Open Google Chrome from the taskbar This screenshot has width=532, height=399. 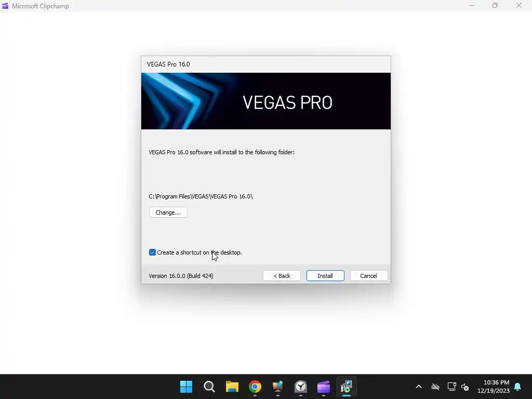tap(255, 387)
